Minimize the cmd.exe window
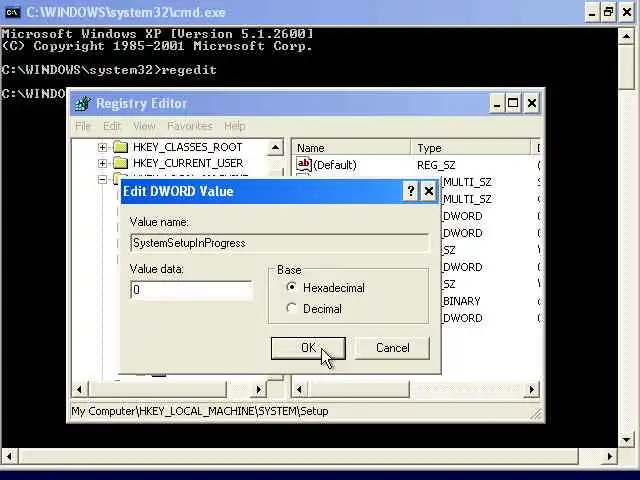This screenshot has width=640, height=480. tap(592, 12)
